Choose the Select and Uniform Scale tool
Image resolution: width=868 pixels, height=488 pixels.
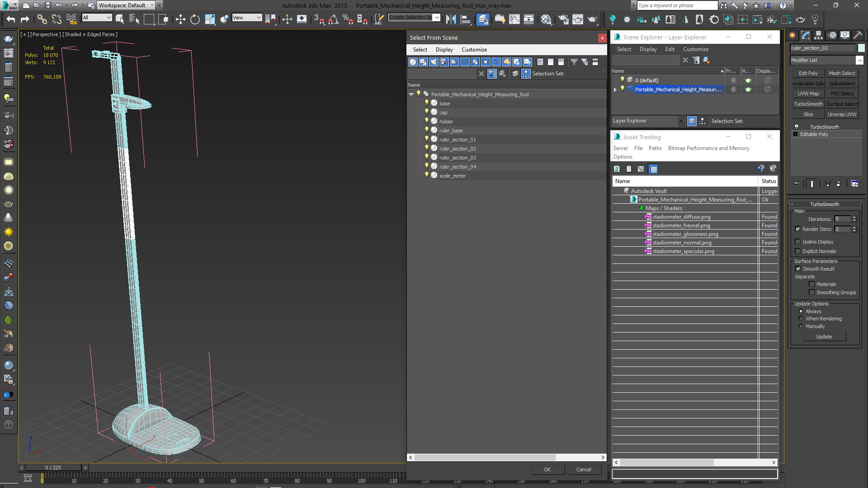210,19
